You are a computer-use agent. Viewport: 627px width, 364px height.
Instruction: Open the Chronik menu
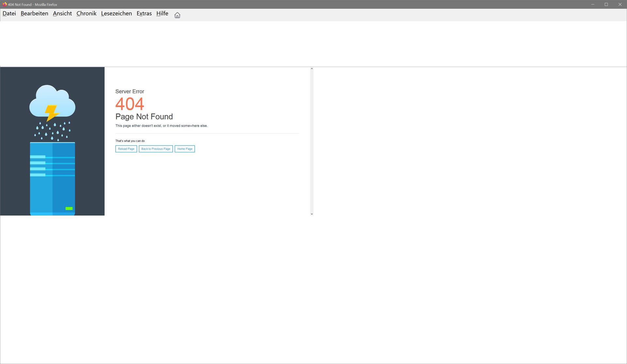click(x=86, y=13)
